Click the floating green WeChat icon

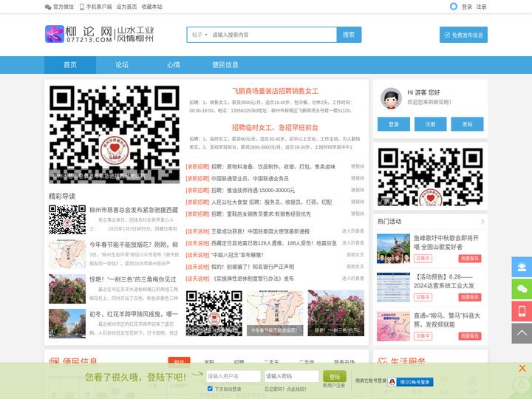pos(522,289)
